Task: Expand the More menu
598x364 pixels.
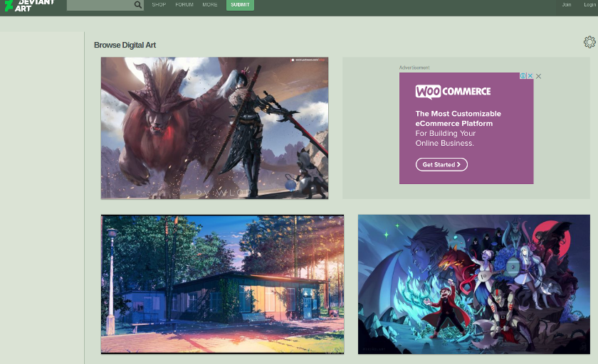Action: 210,5
